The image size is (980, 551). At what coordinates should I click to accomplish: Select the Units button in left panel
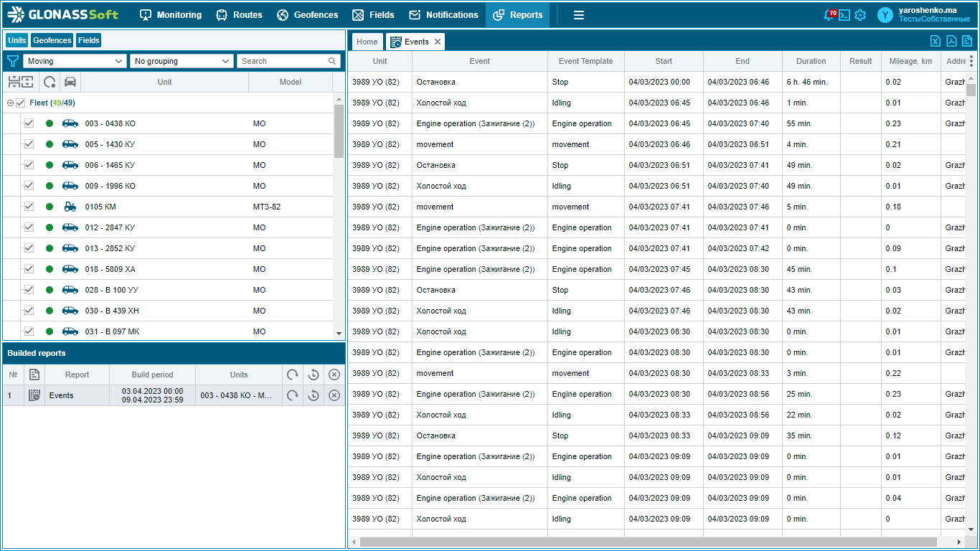click(17, 40)
